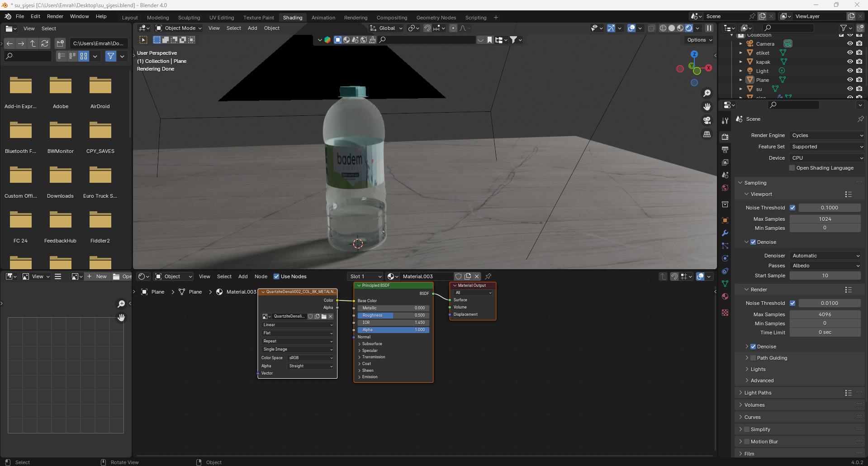This screenshot has width=868, height=466.
Task: Open the Material properties tab
Action: click(725, 296)
